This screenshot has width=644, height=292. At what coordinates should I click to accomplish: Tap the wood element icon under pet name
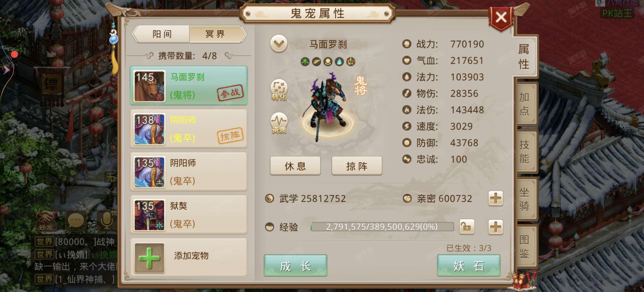305,62
